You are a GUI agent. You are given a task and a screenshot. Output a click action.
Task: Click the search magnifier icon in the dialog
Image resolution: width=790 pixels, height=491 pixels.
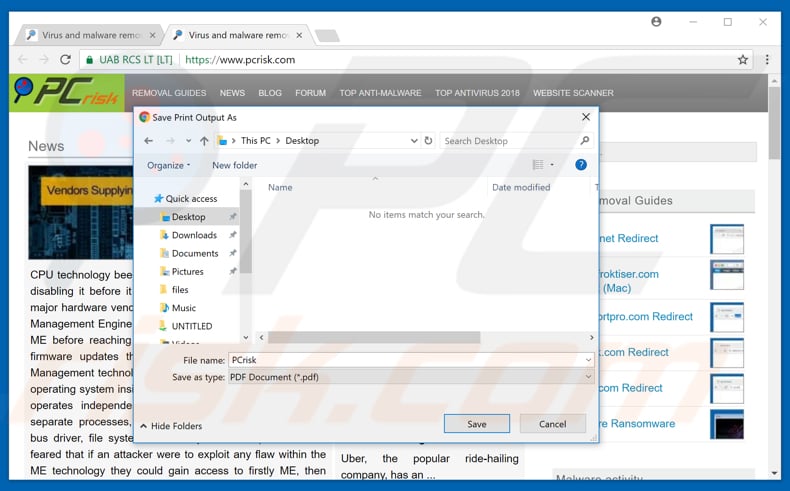click(x=584, y=141)
